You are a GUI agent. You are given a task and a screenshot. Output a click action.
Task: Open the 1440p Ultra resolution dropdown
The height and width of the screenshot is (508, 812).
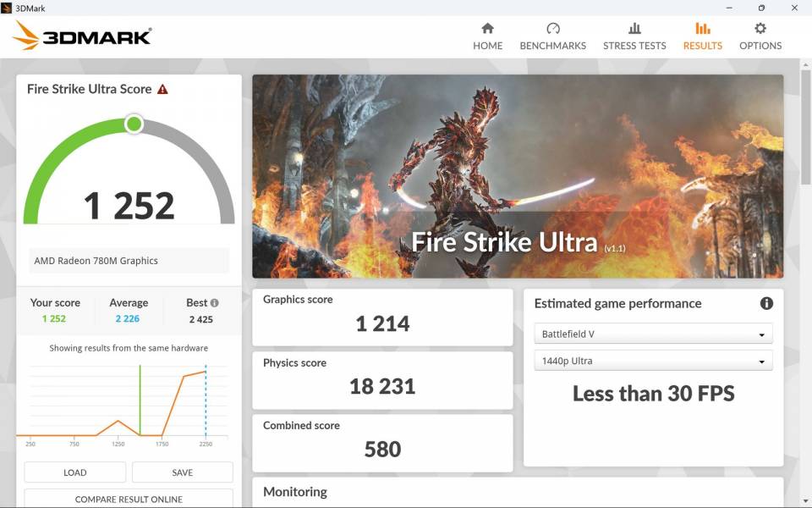point(653,361)
